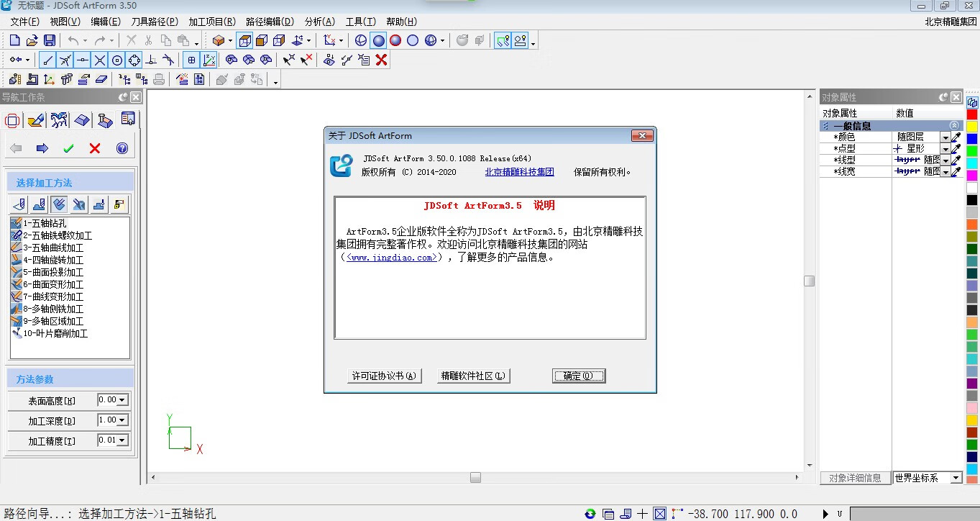Viewport: 980px width, 521px height.
Task: Open the 线型 property dropdown
Action: coord(945,160)
